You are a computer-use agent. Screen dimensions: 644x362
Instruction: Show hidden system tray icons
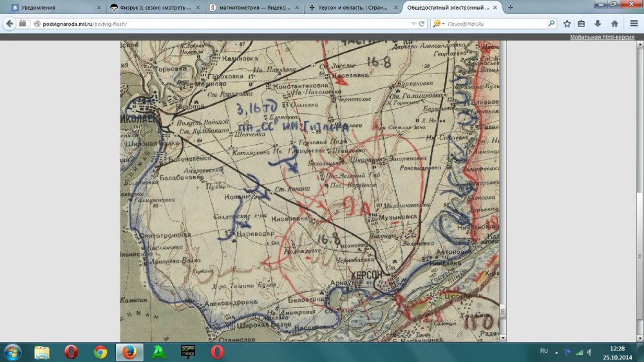[x=557, y=352]
